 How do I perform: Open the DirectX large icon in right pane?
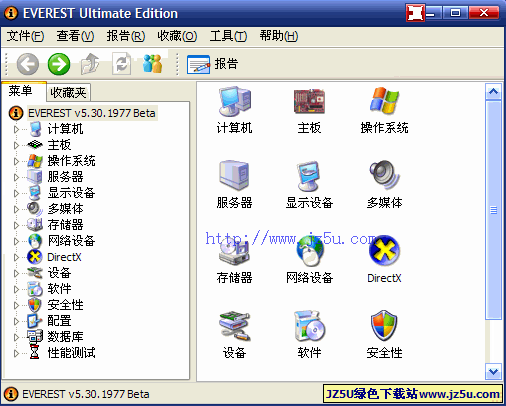[x=384, y=260]
